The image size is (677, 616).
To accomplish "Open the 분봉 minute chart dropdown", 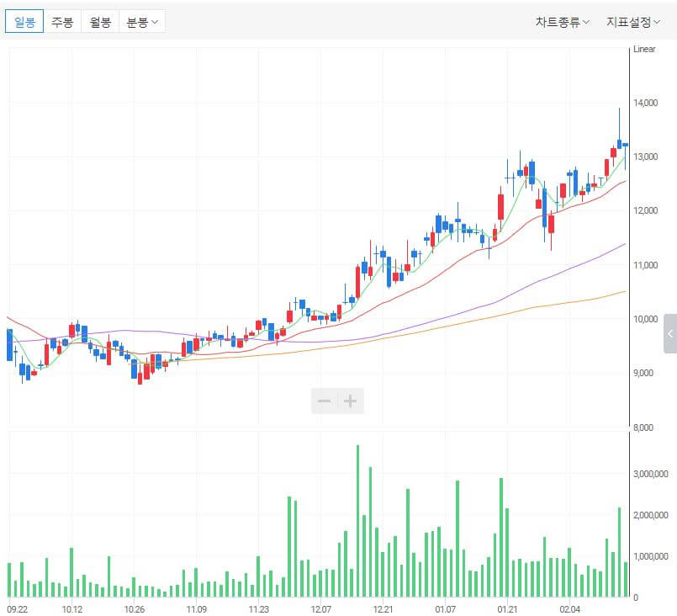I will point(142,21).
